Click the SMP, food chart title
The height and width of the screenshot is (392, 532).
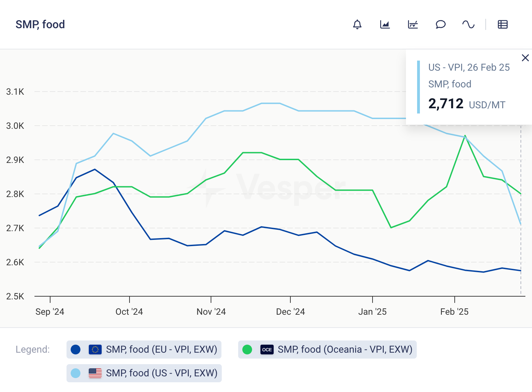(x=40, y=24)
